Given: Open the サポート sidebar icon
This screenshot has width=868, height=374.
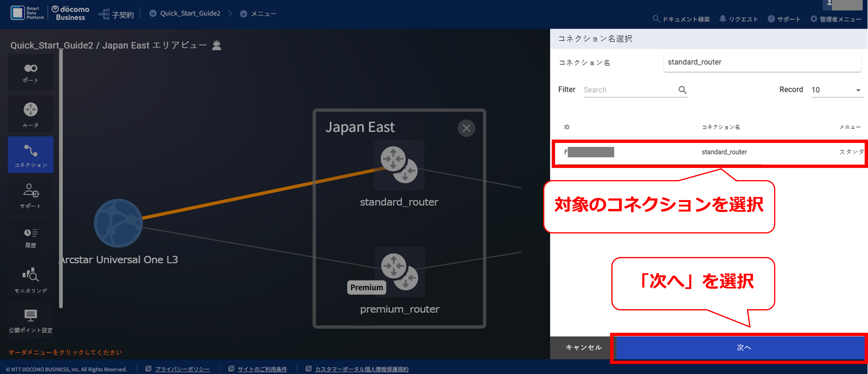Looking at the screenshot, I should pyautogui.click(x=31, y=196).
